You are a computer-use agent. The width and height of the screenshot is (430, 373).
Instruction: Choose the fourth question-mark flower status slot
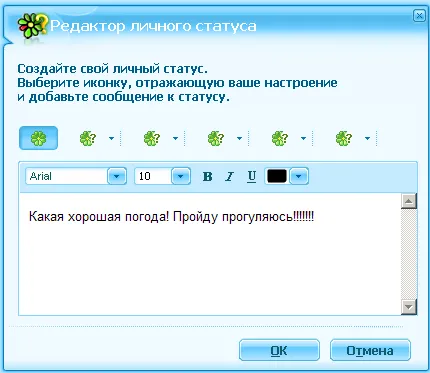coord(280,138)
